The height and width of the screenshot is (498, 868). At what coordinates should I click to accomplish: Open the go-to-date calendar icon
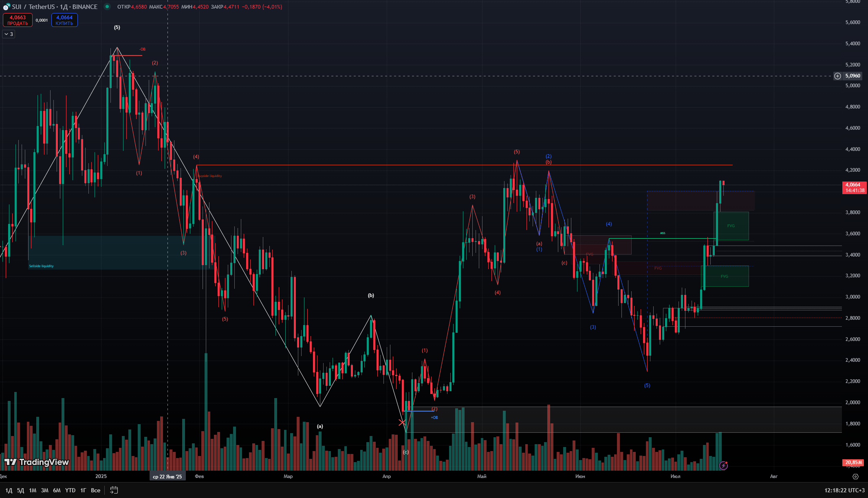pyautogui.click(x=114, y=490)
